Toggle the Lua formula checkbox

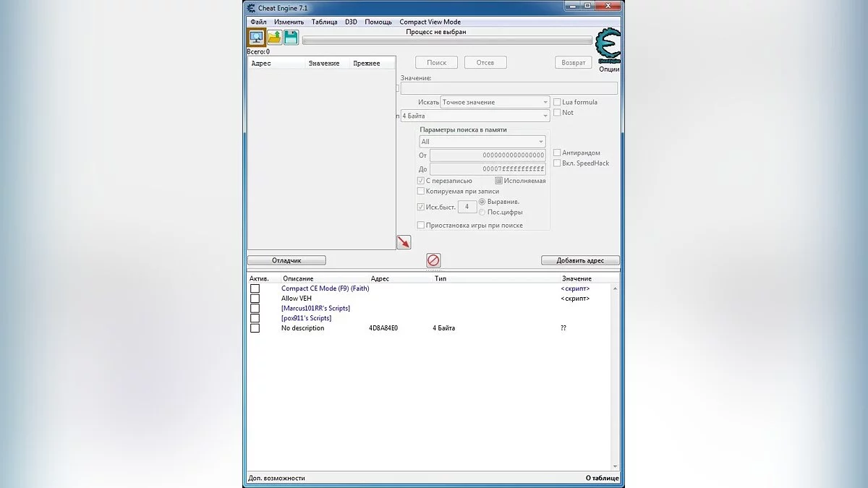coord(557,102)
